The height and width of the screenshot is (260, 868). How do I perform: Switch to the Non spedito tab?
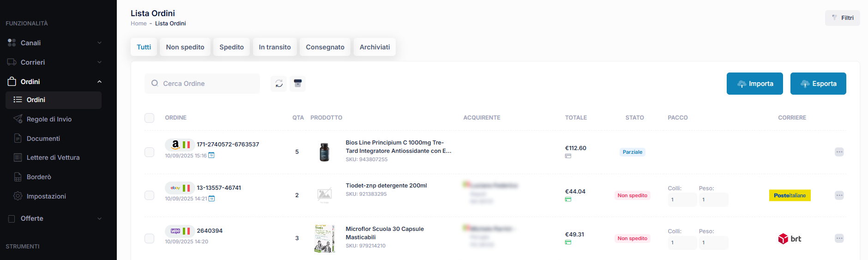[x=185, y=47]
